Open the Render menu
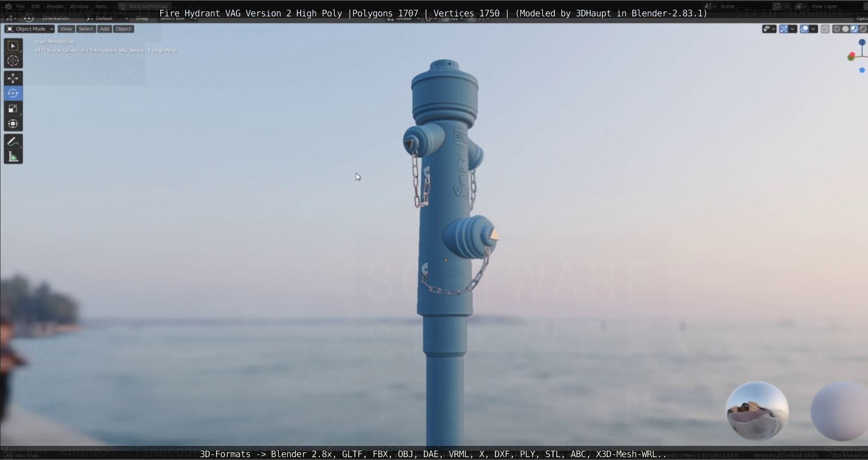This screenshot has height=460, width=868. 55,6
